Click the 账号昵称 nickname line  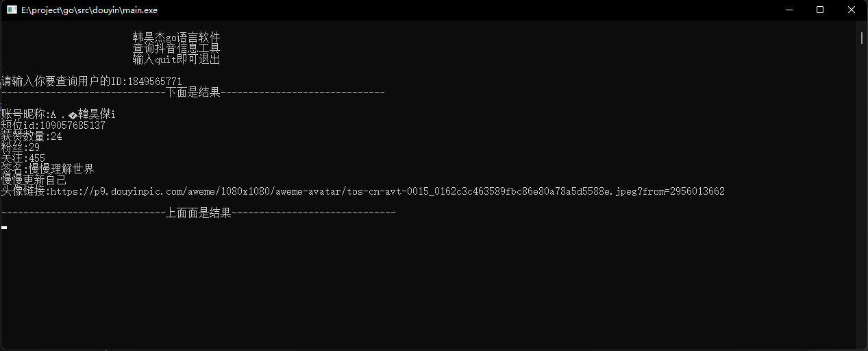coord(58,114)
